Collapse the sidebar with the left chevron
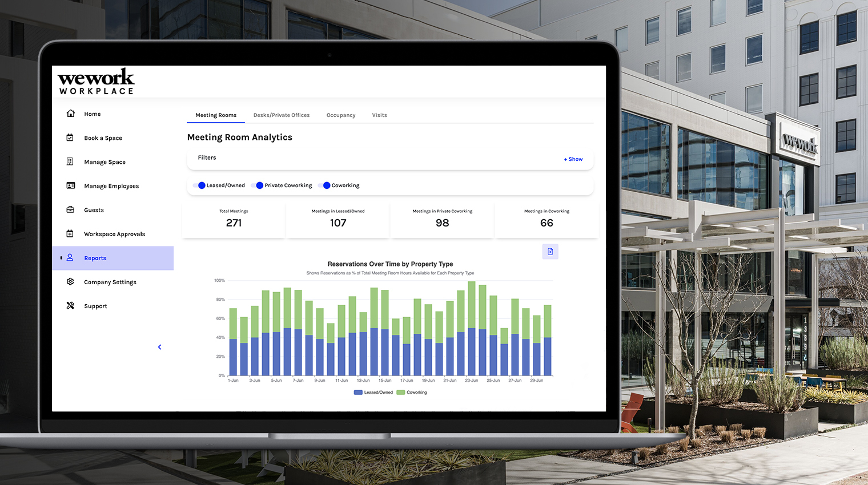The width and height of the screenshot is (868, 485). coord(160,347)
